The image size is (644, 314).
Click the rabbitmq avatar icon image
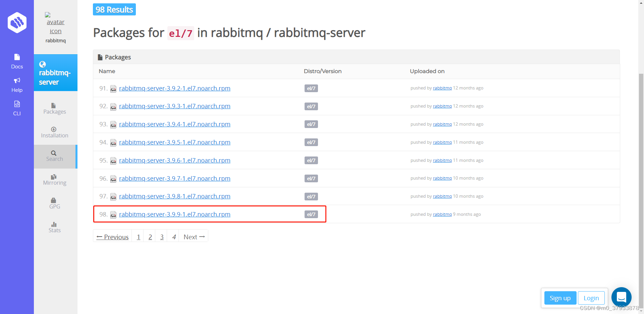tap(56, 23)
